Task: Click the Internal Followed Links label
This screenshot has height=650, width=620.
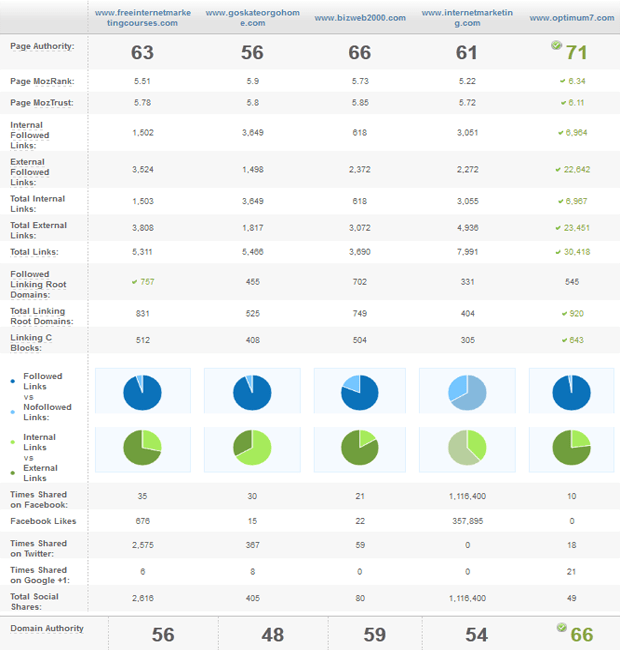Action: pyautogui.click(x=30, y=135)
